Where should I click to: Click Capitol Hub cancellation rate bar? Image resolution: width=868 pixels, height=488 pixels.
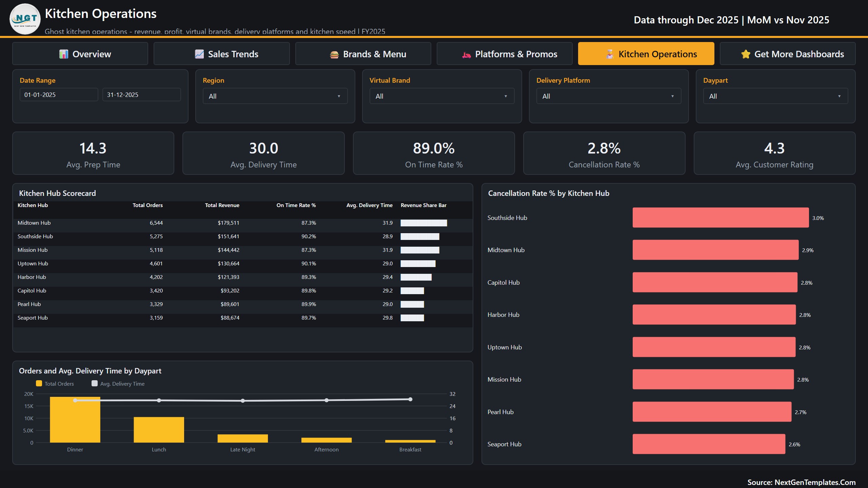(715, 282)
